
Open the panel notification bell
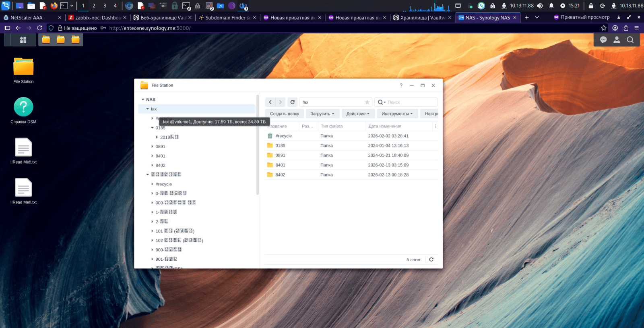coord(551,6)
